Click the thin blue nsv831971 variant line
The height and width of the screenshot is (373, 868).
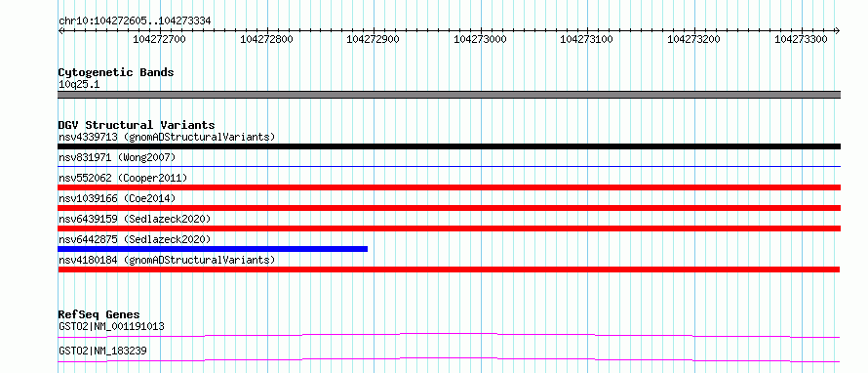click(449, 166)
